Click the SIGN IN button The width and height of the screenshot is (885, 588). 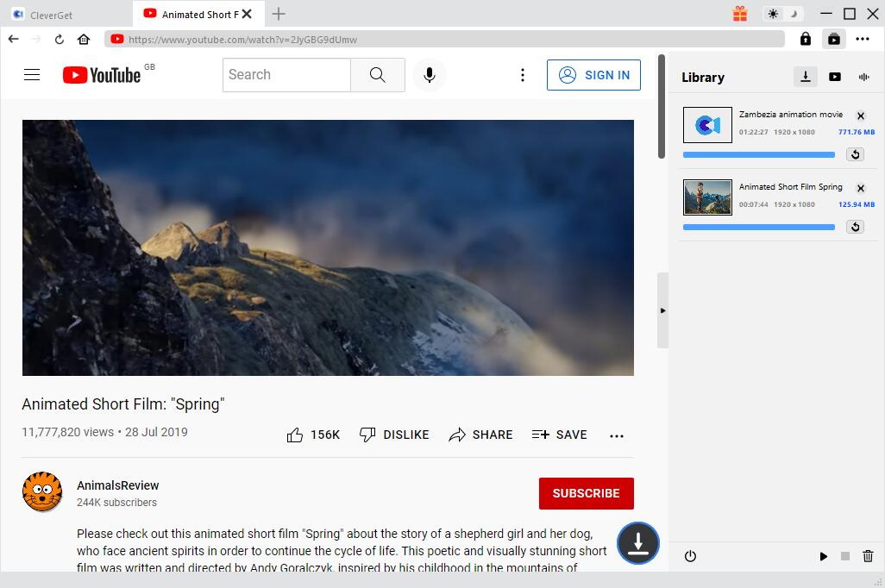point(593,75)
